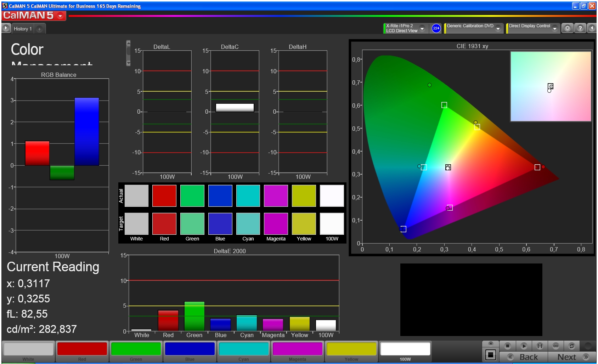Image resolution: width=598 pixels, height=364 pixels.
Task: Click the Green bar in DeltaE 2000 chart
Action: (x=194, y=316)
